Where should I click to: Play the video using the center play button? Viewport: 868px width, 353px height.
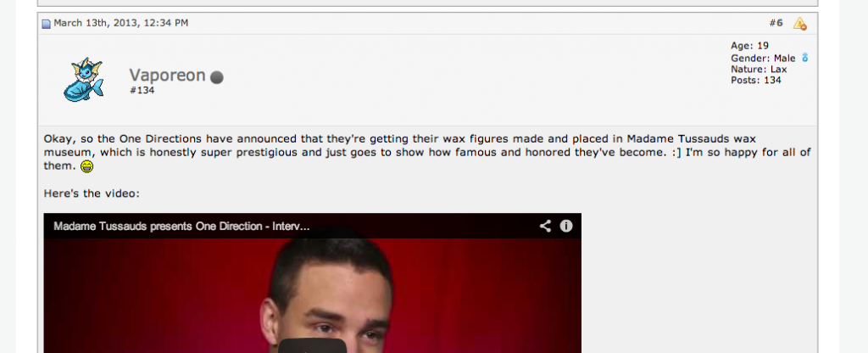coord(313,346)
